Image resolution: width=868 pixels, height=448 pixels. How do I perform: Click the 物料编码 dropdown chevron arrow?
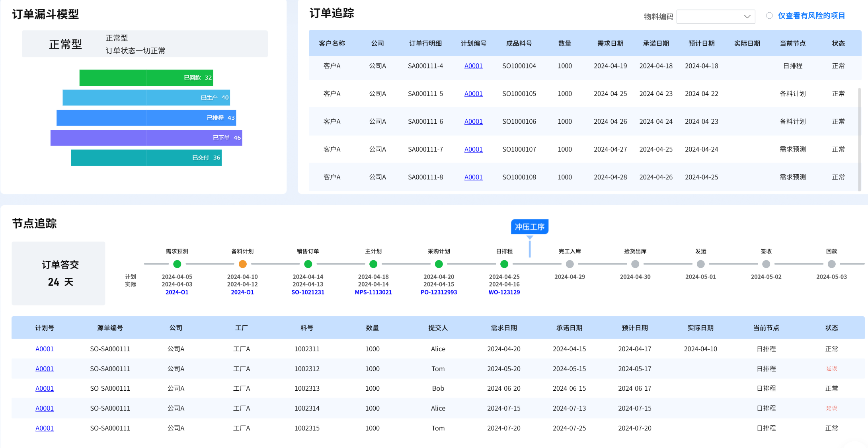(x=747, y=16)
